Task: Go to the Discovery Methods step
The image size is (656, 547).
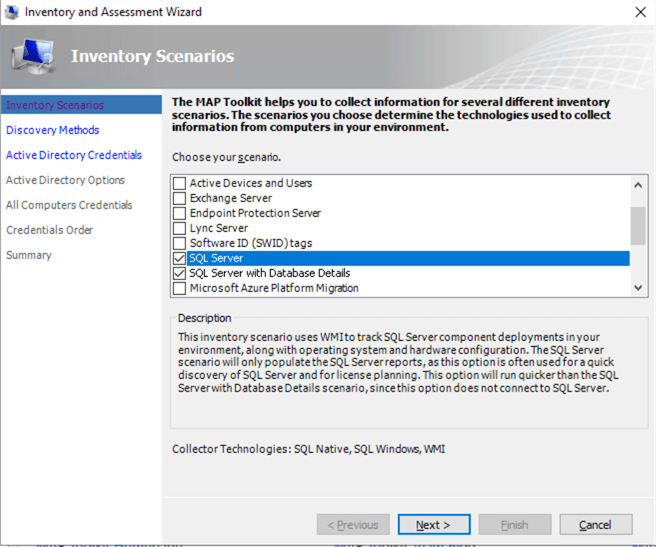Action: (x=53, y=130)
